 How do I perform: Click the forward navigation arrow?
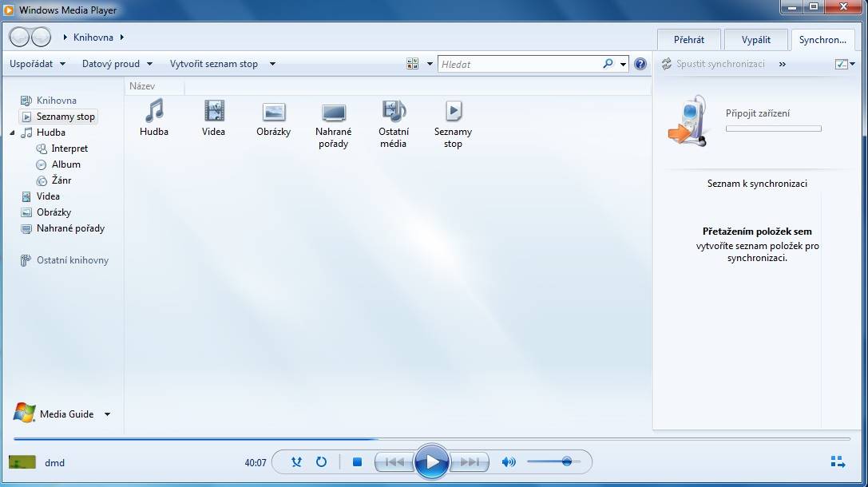pos(41,37)
